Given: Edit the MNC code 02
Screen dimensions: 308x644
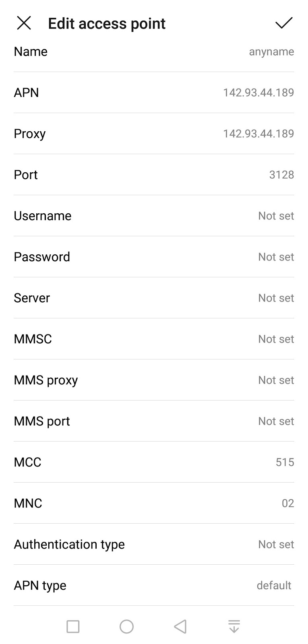Looking at the screenshot, I should [x=154, y=503].
